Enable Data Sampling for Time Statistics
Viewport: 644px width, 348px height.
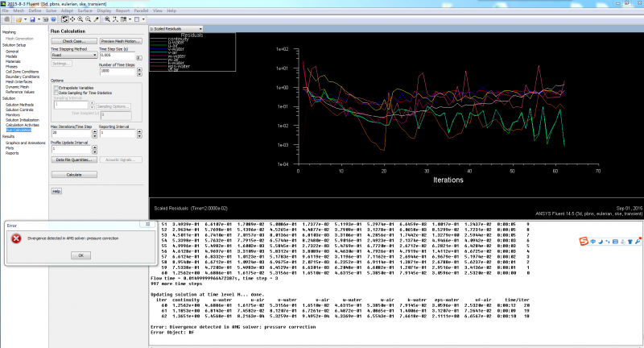click(55, 93)
